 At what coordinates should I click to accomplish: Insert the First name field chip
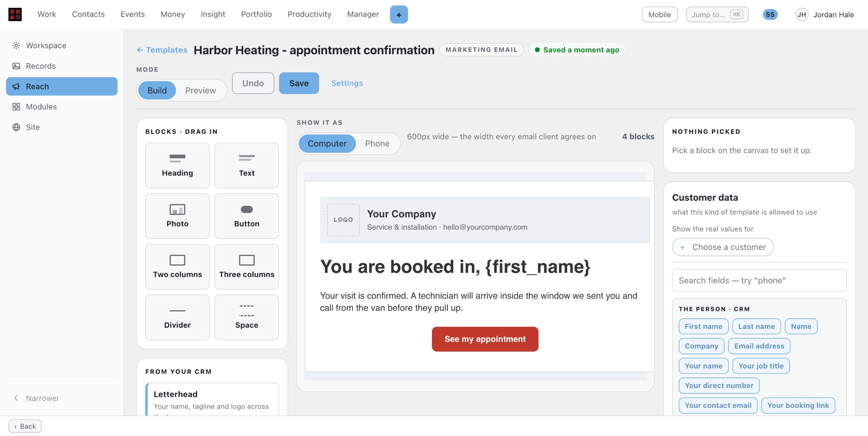coord(704,326)
